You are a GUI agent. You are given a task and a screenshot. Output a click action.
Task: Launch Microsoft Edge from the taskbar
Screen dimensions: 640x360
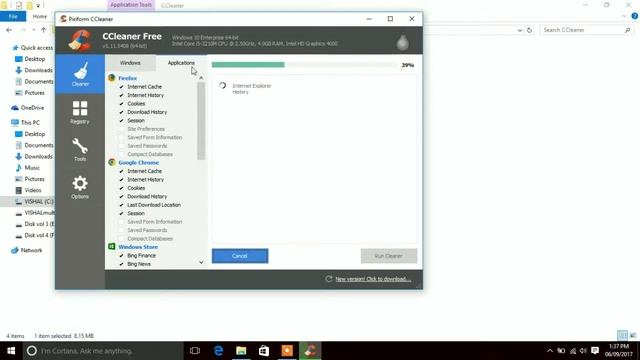tap(218, 351)
